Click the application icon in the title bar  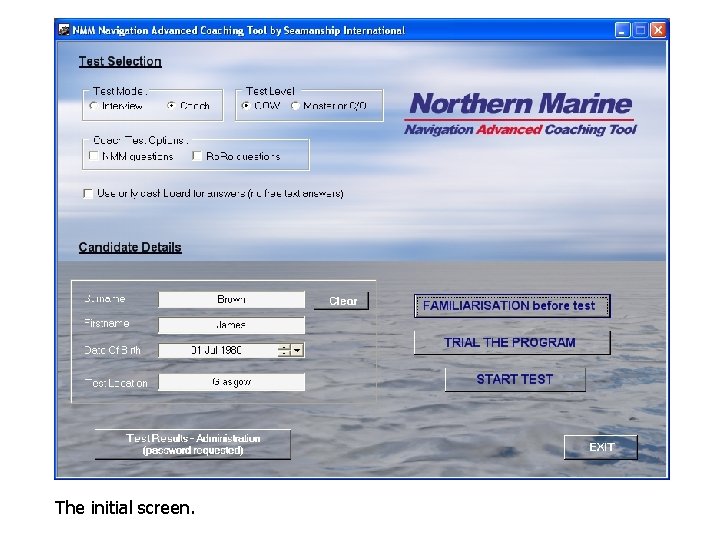click(64, 30)
